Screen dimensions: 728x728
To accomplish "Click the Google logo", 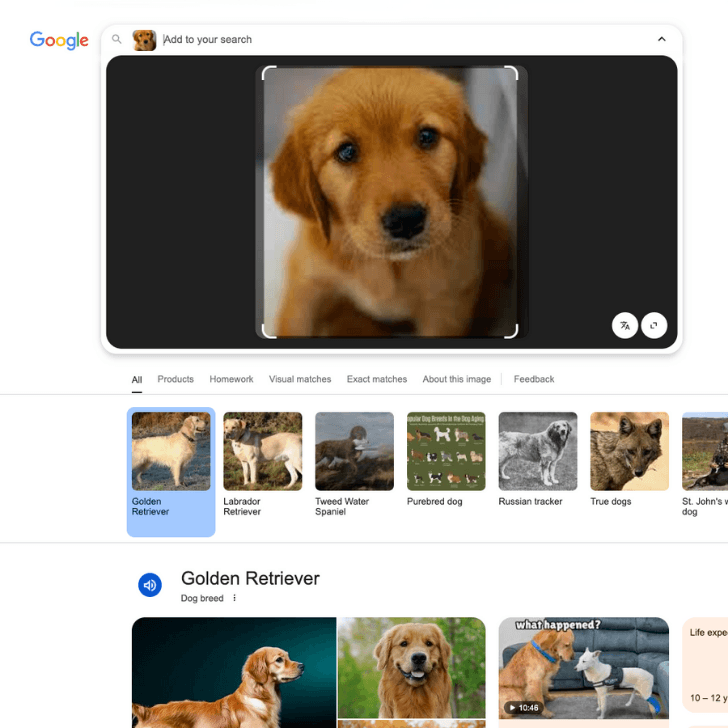I will 59,40.
